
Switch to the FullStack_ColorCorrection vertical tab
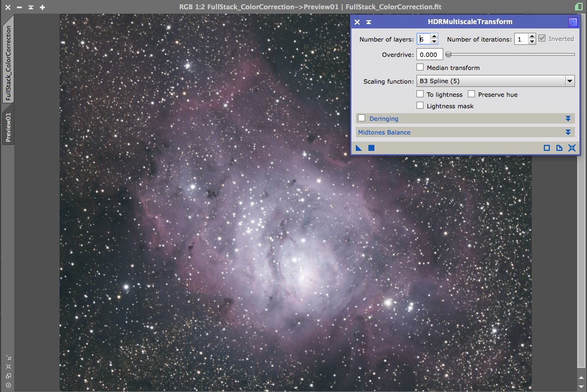click(x=8, y=63)
